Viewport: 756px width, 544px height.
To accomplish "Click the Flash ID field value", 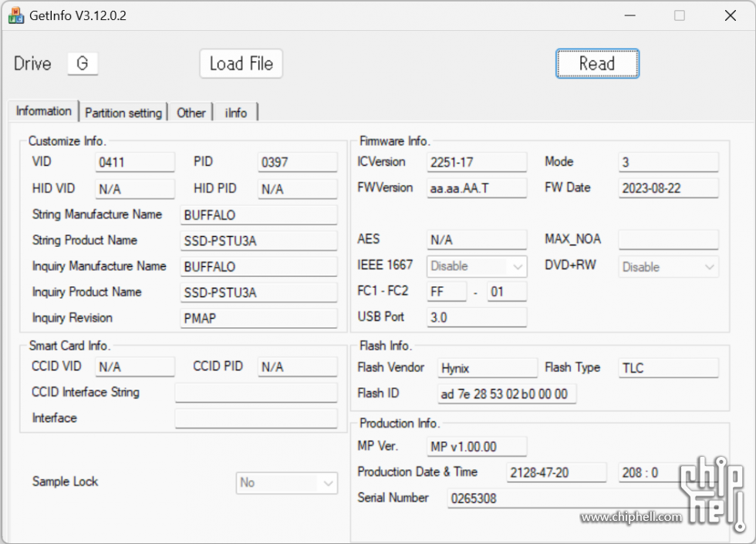I will 507,394.
